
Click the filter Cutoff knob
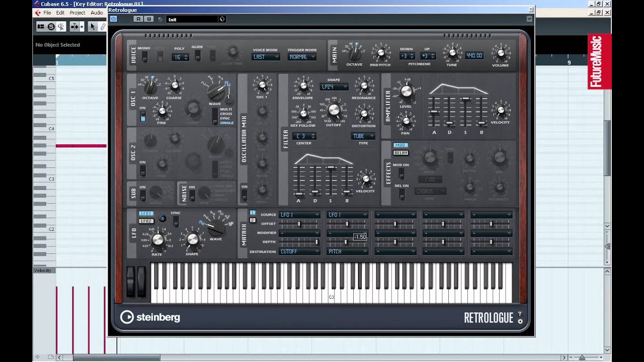333,109
